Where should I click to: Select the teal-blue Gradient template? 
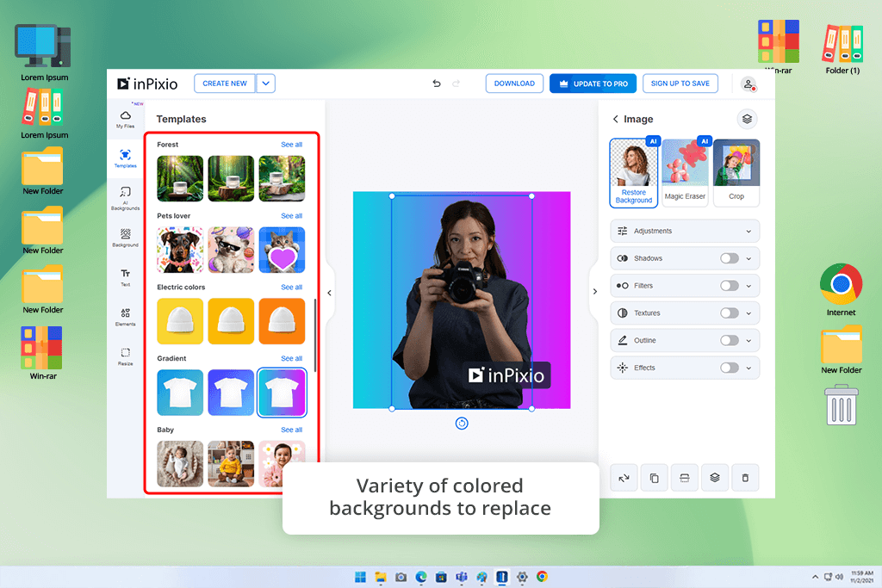(180, 393)
